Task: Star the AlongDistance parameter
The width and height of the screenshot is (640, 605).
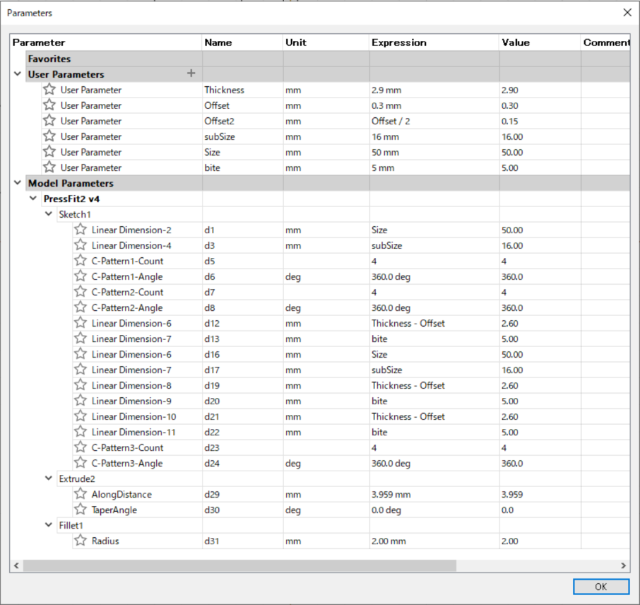Action: pos(80,494)
